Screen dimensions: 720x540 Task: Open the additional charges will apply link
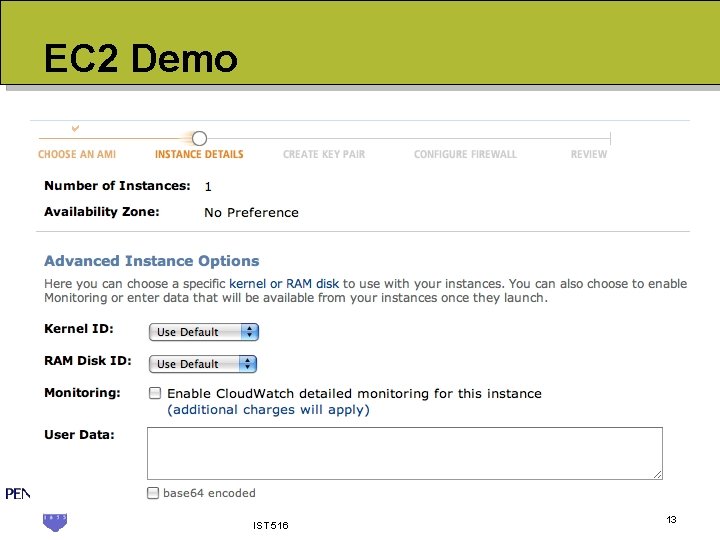(x=268, y=410)
